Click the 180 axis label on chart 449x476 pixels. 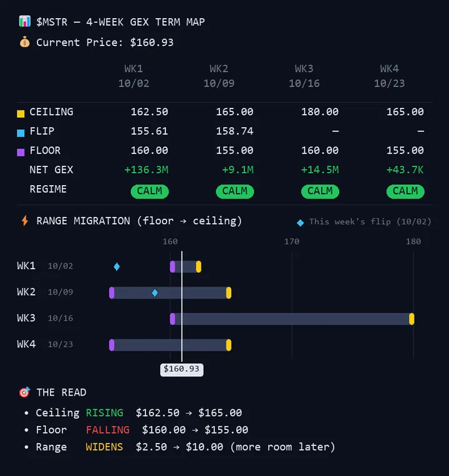coord(413,241)
